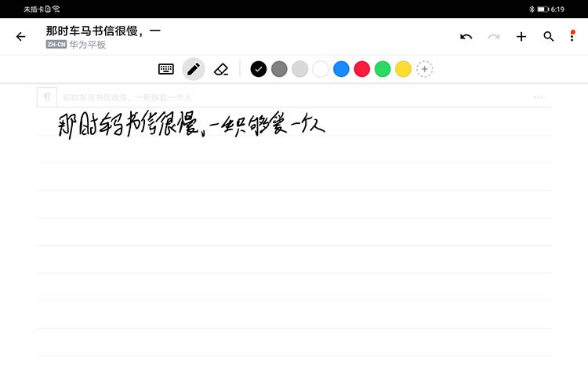The width and height of the screenshot is (588, 368).
Task: Tap the Bluetooth status icon
Action: pyautogui.click(x=532, y=9)
